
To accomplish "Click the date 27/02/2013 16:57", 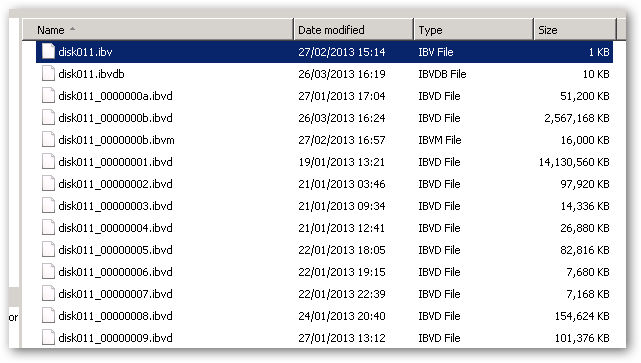I will click(342, 140).
